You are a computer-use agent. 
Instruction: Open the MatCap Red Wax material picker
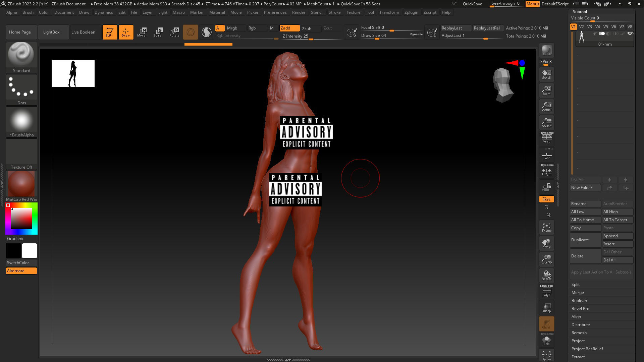click(x=21, y=186)
